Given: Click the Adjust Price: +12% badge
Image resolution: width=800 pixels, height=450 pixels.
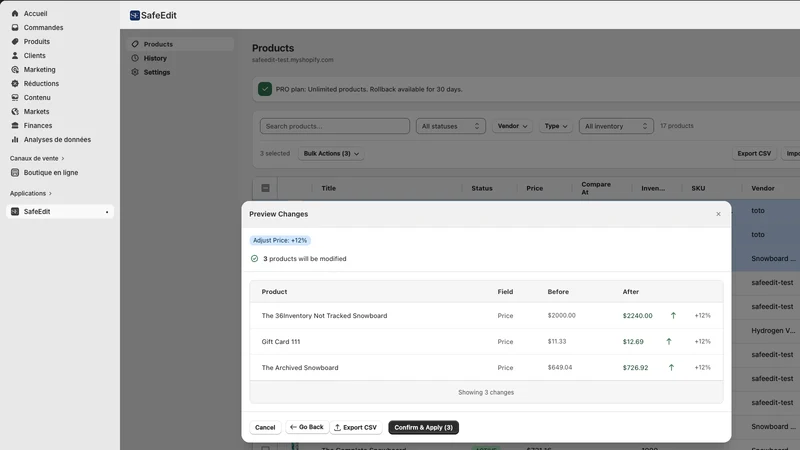Looking at the screenshot, I should click(x=280, y=240).
